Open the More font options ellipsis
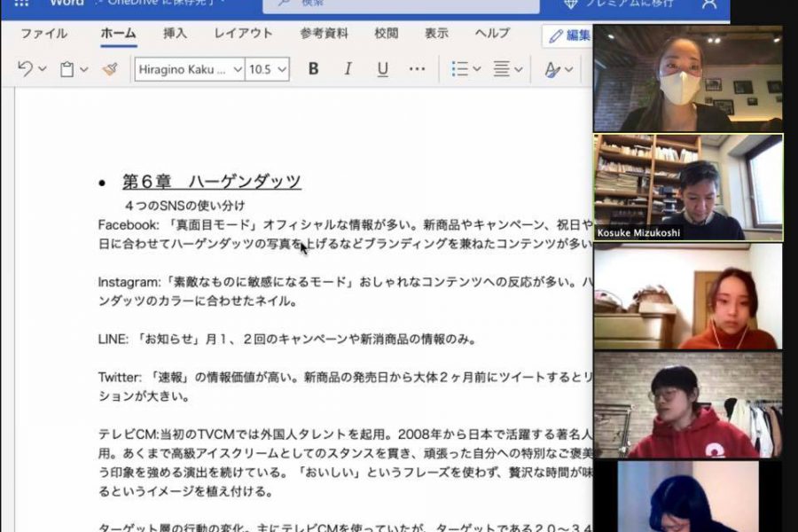Viewport: 798px width, 532px height. [417, 69]
